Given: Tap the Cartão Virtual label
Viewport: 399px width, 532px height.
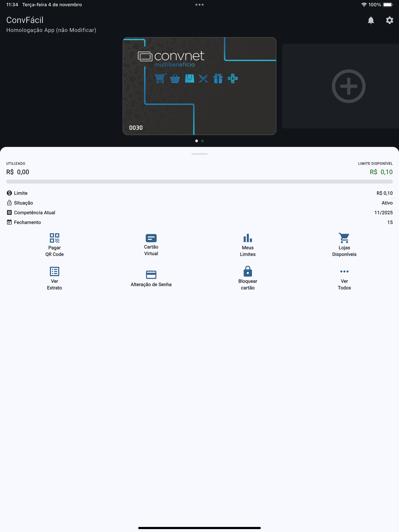Looking at the screenshot, I should [x=151, y=250].
